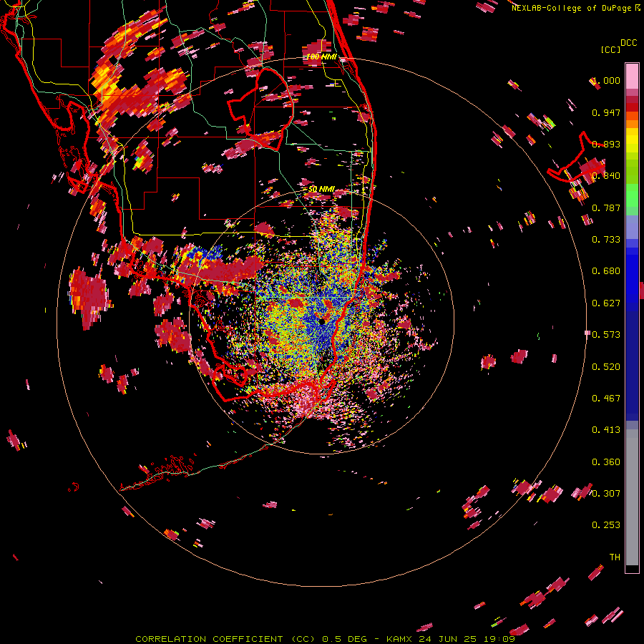
Task: Click the TH threshold label
Action: click(615, 557)
